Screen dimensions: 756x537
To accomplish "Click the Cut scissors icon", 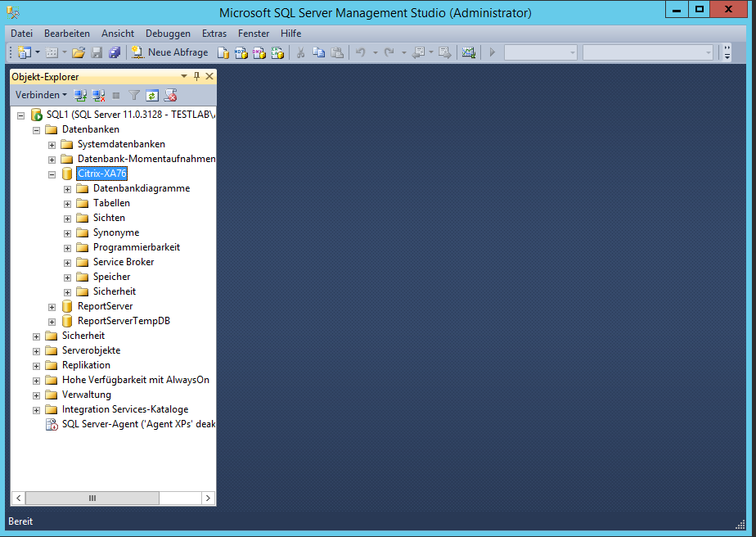I will pyautogui.click(x=300, y=52).
